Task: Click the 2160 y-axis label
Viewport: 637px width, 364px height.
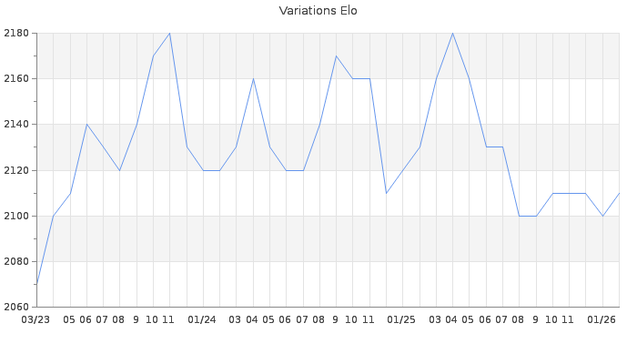Action: (x=17, y=79)
